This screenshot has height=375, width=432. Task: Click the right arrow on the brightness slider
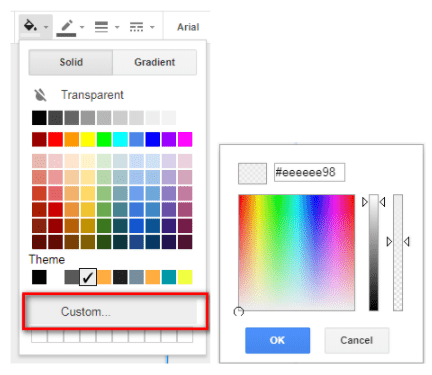click(x=382, y=202)
